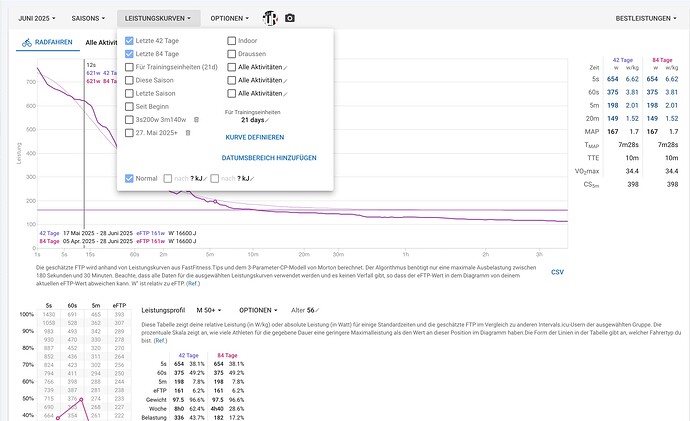Image resolution: width=690 pixels, height=421 pixels.
Task: Open the top bar Optionen menu
Action: 233,18
